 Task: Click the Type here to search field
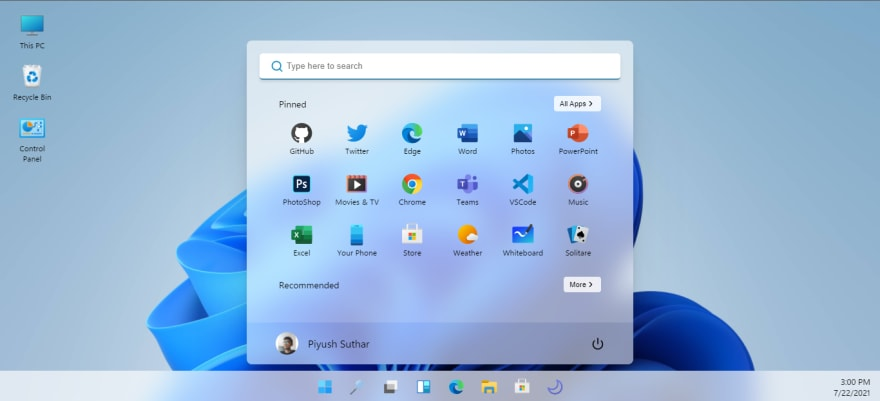439,66
